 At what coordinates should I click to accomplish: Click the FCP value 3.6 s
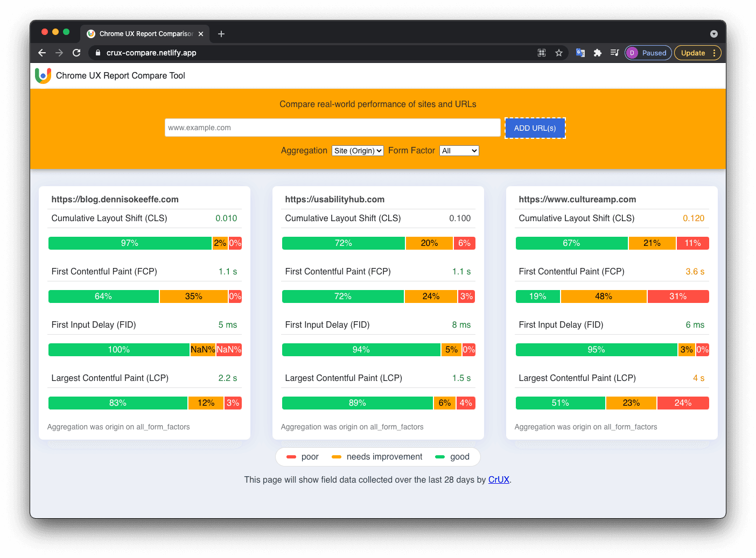click(695, 272)
